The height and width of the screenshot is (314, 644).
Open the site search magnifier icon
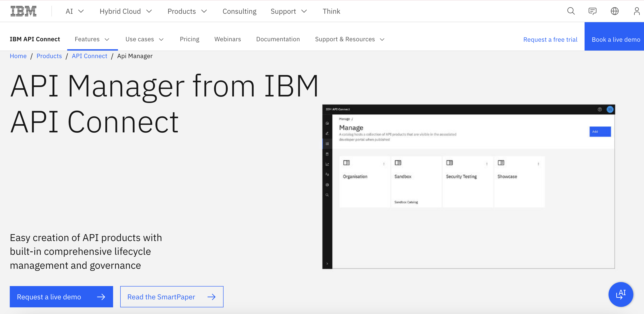(x=571, y=11)
